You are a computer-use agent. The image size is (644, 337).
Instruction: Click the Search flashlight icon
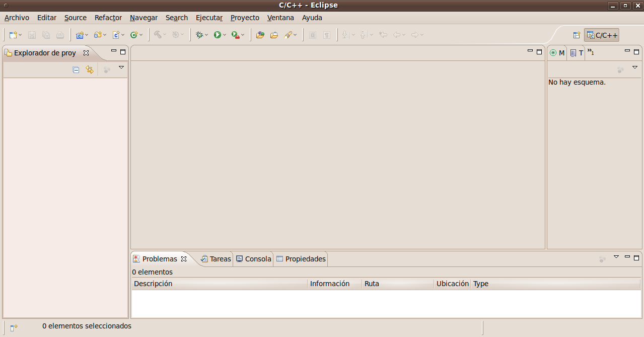pyautogui.click(x=288, y=35)
